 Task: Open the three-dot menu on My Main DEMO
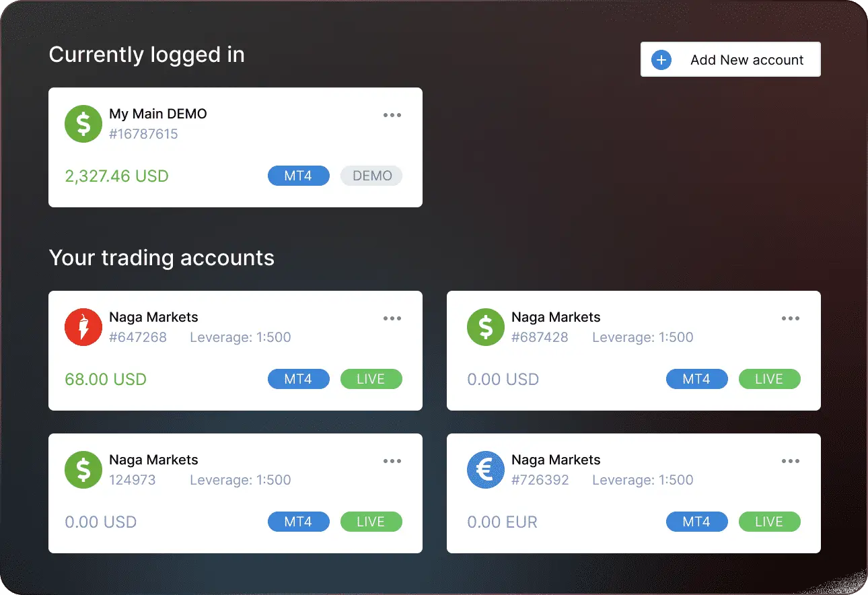point(392,115)
